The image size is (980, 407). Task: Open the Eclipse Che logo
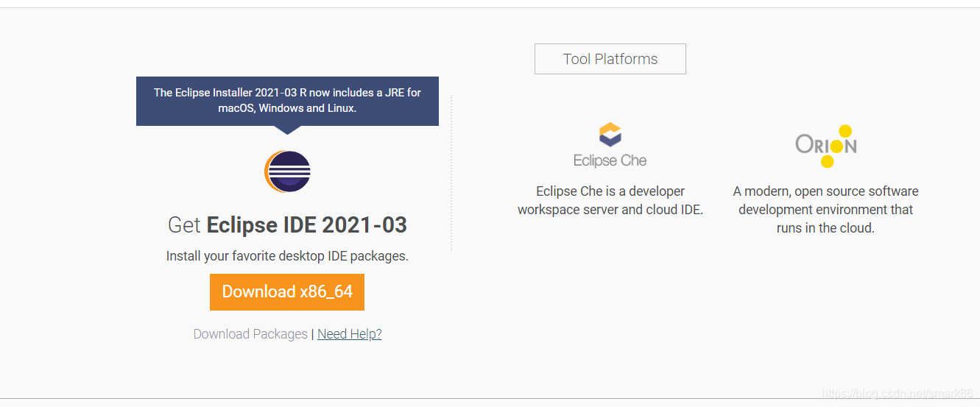610,145
